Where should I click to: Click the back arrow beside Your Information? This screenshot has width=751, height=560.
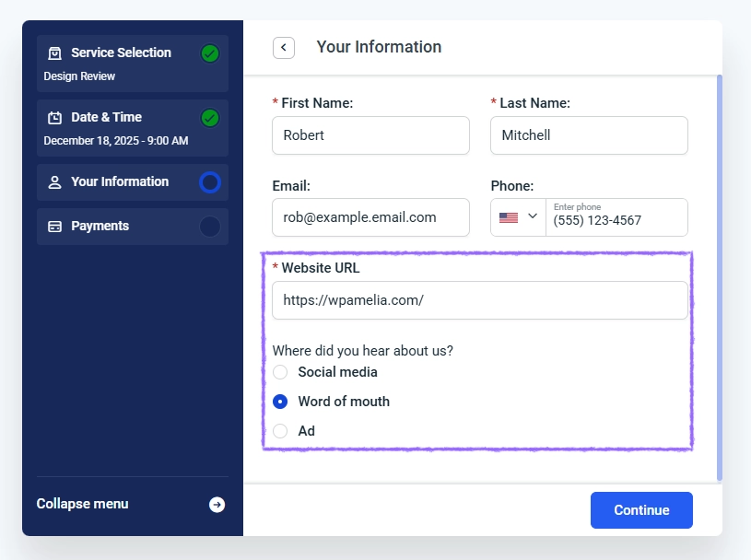[x=284, y=47]
